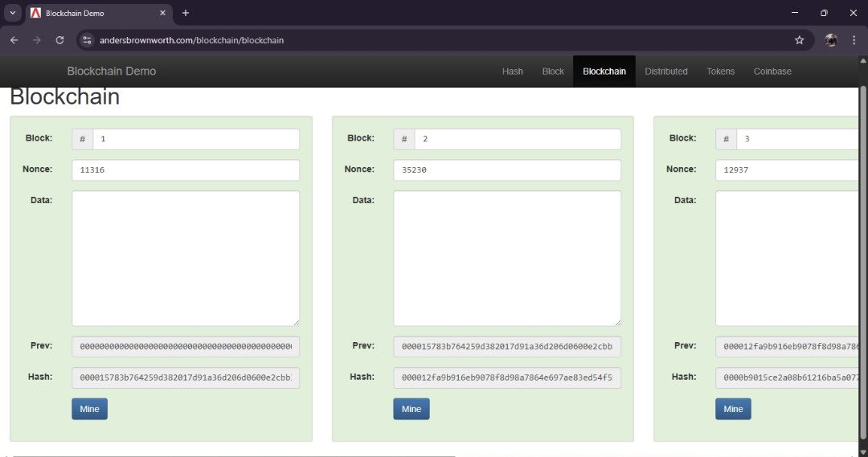868x457 pixels.
Task: Open the Blockchain Demo brand link
Action: [111, 71]
